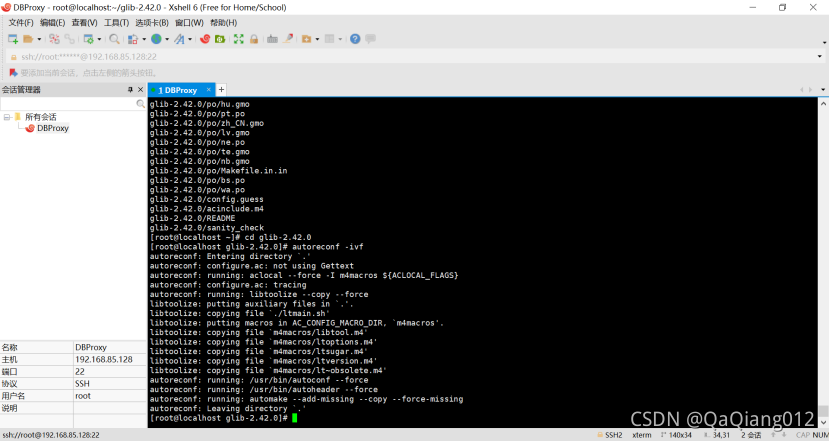This screenshot has width=830, height=441.
Task: Expand the color scheme dropdown arrow
Action: pyautogui.click(x=144, y=39)
